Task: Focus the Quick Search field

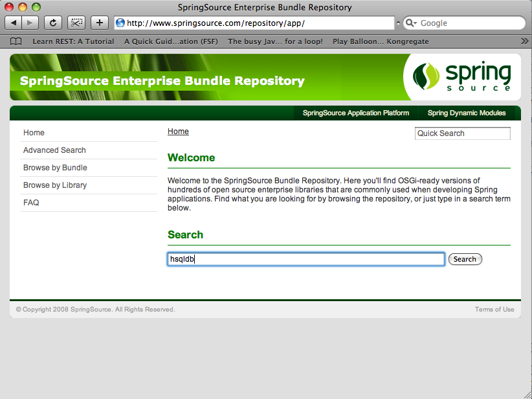Action: 463,133
